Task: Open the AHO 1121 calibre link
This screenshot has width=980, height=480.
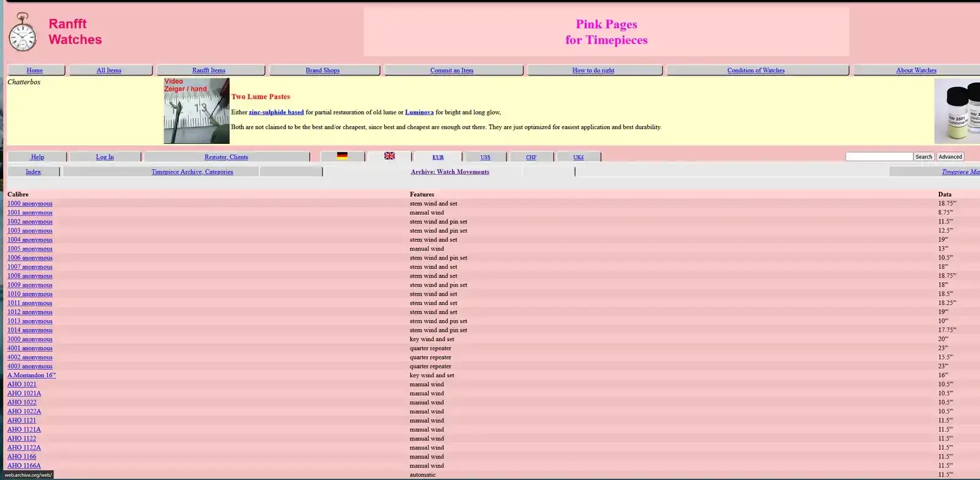Action: click(x=22, y=421)
